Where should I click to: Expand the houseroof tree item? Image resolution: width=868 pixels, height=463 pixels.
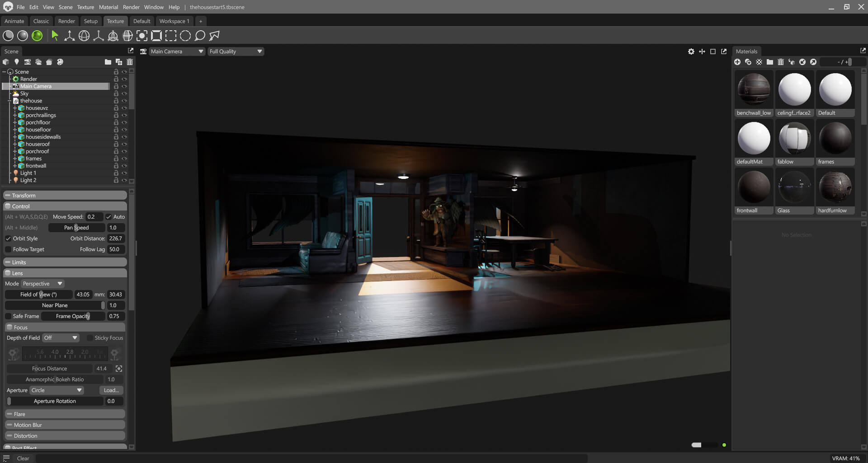tap(15, 144)
